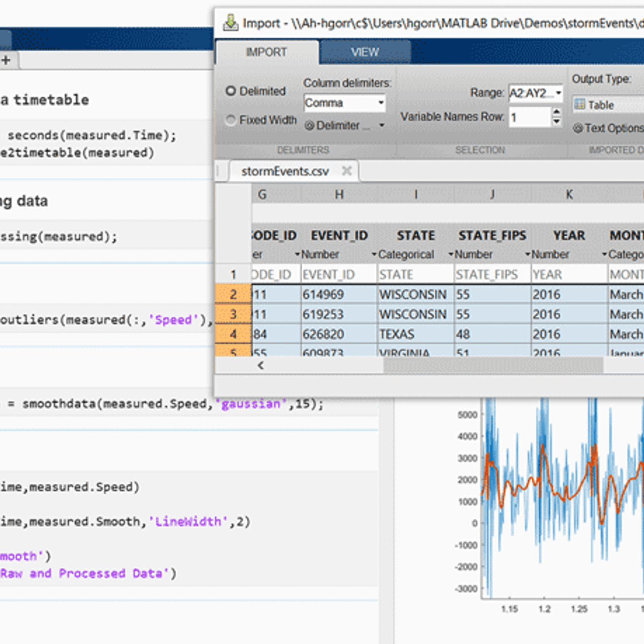This screenshot has width=644, height=644.
Task: Click the Variable Names Row input field
Action: point(529,118)
